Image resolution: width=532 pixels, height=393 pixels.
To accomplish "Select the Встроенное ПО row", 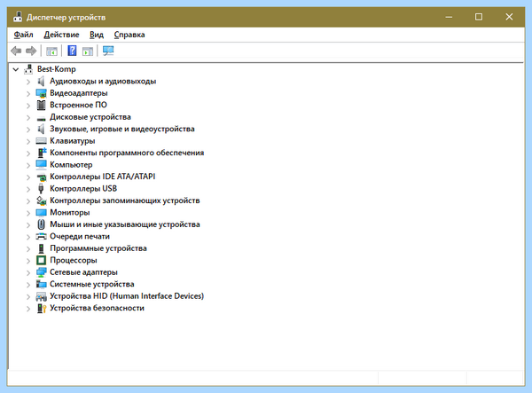I will [78, 105].
